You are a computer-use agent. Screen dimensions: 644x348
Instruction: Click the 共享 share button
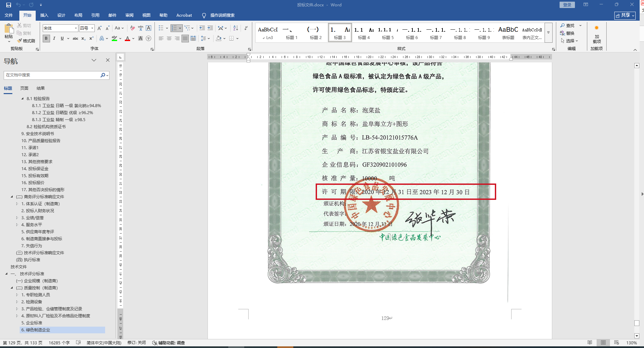point(625,15)
